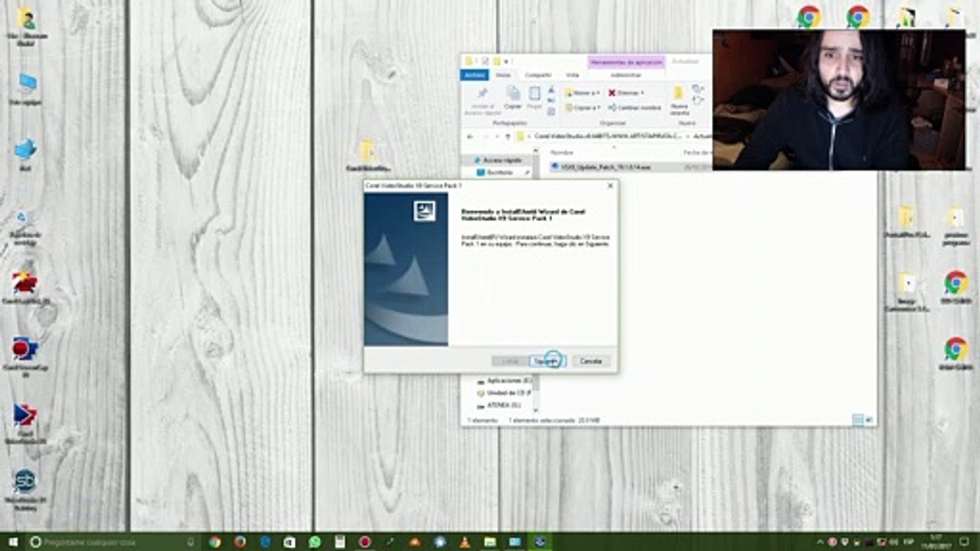Switch to the Compartir ribbon tab
Image resolution: width=980 pixels, height=551 pixels.
(x=537, y=75)
